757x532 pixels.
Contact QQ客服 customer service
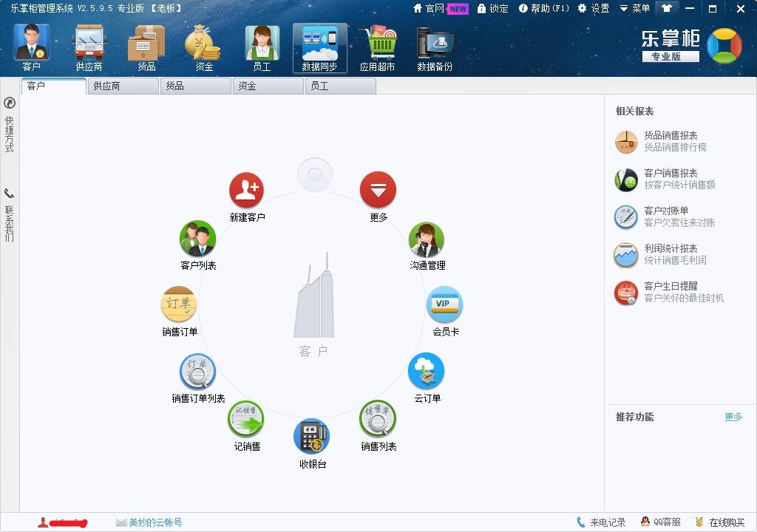tap(660, 522)
